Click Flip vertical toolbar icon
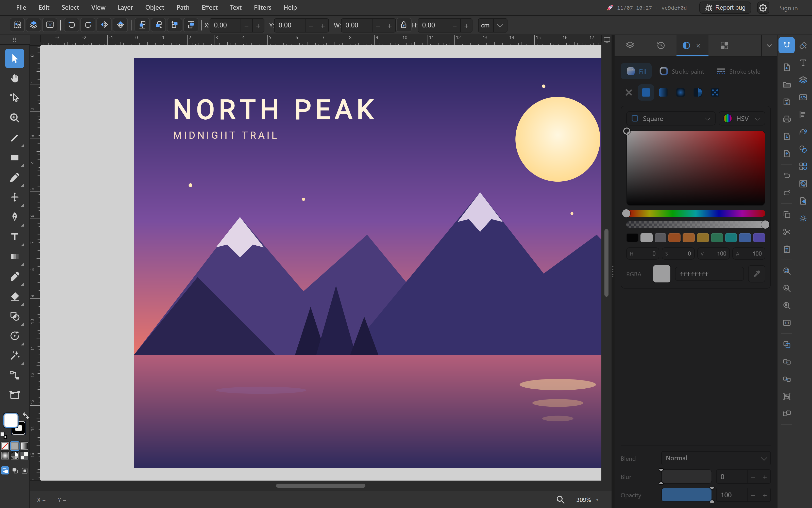 click(121, 25)
